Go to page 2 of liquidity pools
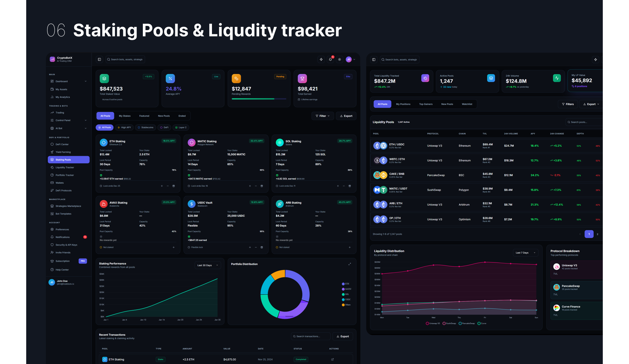This screenshot has height=364, width=629. pos(598,234)
